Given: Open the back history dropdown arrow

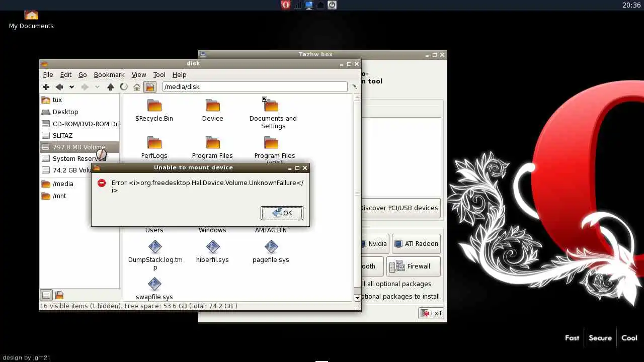Looking at the screenshot, I should tap(71, 87).
